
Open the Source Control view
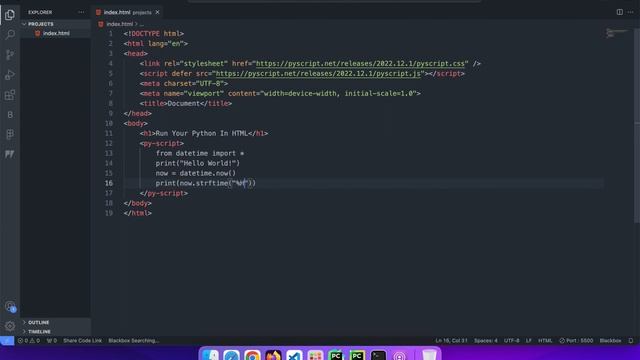tap(10, 55)
